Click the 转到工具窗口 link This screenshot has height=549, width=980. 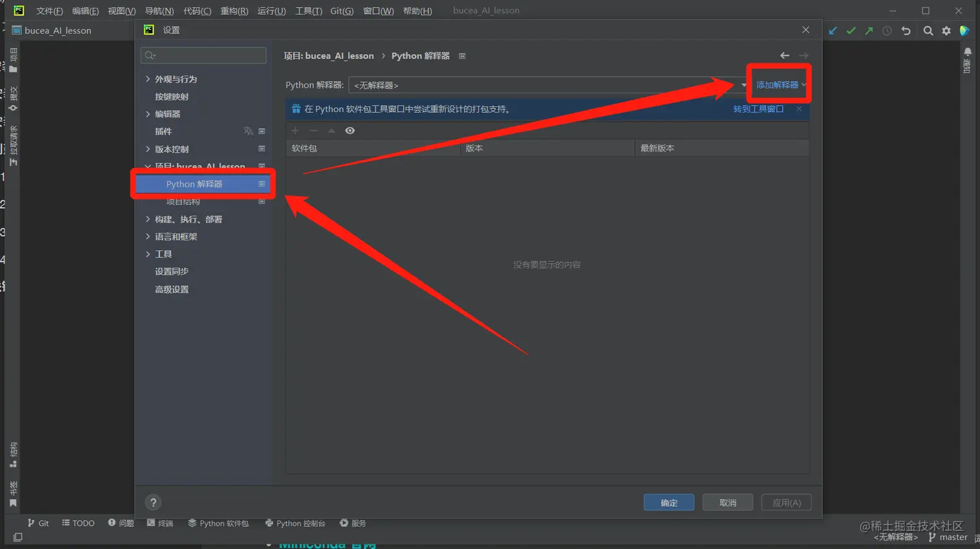[758, 109]
